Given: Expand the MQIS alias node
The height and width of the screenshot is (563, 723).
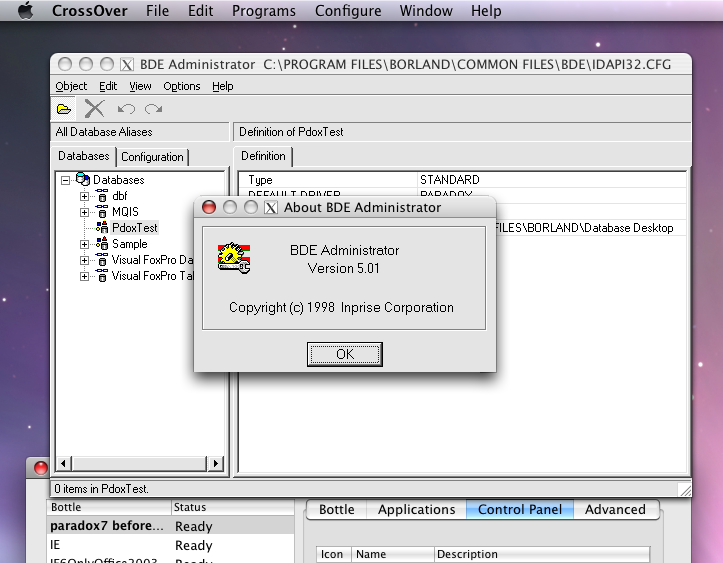Looking at the screenshot, I should tap(84, 212).
